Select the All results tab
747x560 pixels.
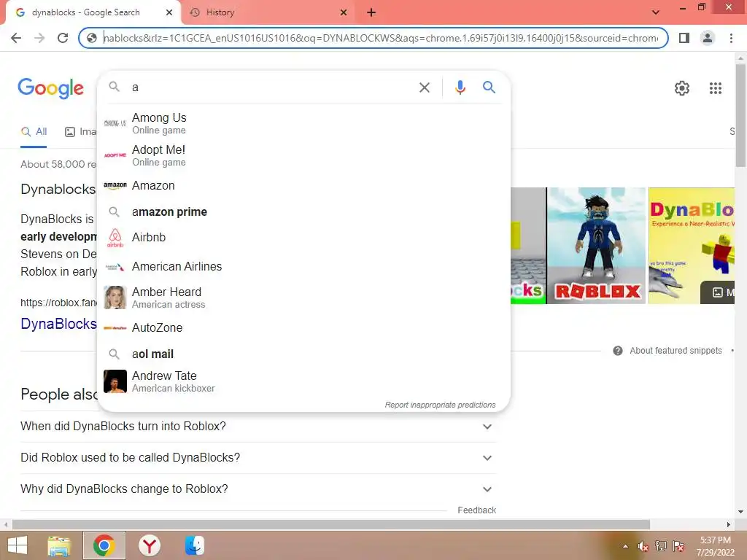(34, 132)
